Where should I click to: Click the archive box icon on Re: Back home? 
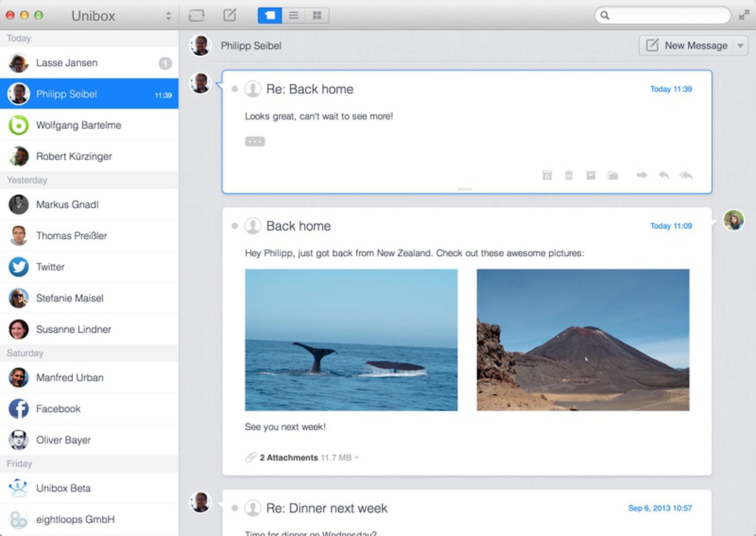[x=591, y=175]
